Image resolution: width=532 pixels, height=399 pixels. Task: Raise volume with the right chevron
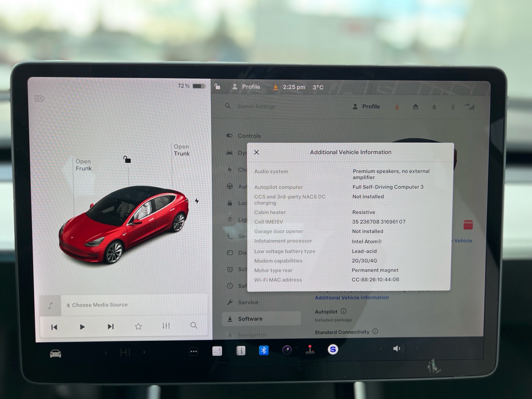pos(417,348)
